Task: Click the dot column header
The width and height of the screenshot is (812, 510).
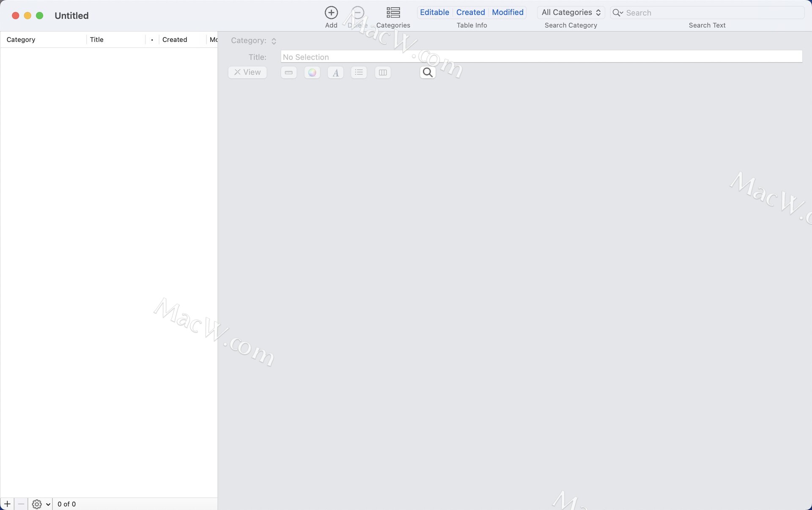Action: tap(152, 39)
